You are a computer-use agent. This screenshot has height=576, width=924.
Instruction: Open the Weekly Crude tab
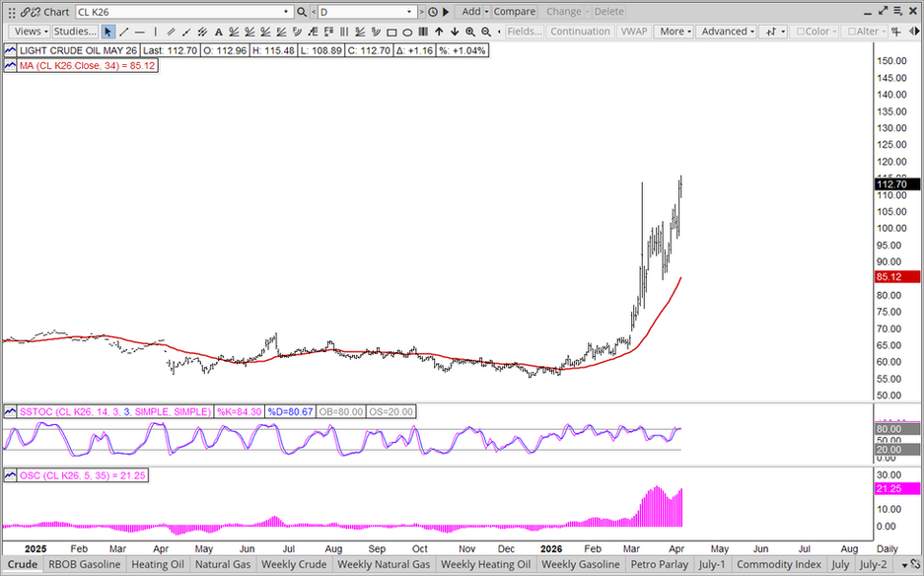(x=294, y=565)
